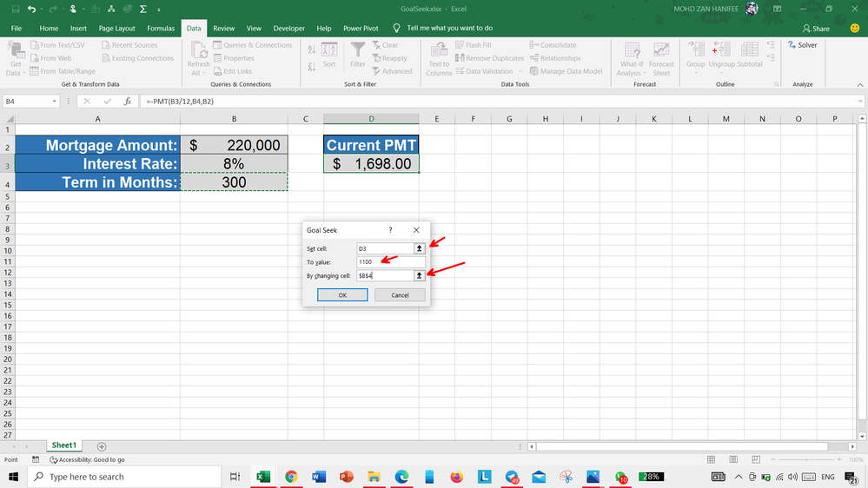
Task: Expand the Data Validation dropdown arrow
Action: tap(520, 71)
